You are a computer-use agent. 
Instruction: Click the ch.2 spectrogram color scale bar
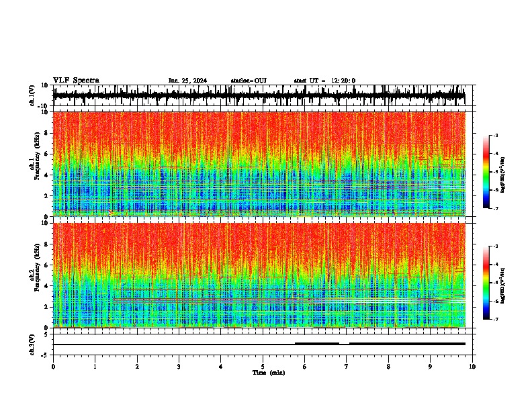[486, 283]
